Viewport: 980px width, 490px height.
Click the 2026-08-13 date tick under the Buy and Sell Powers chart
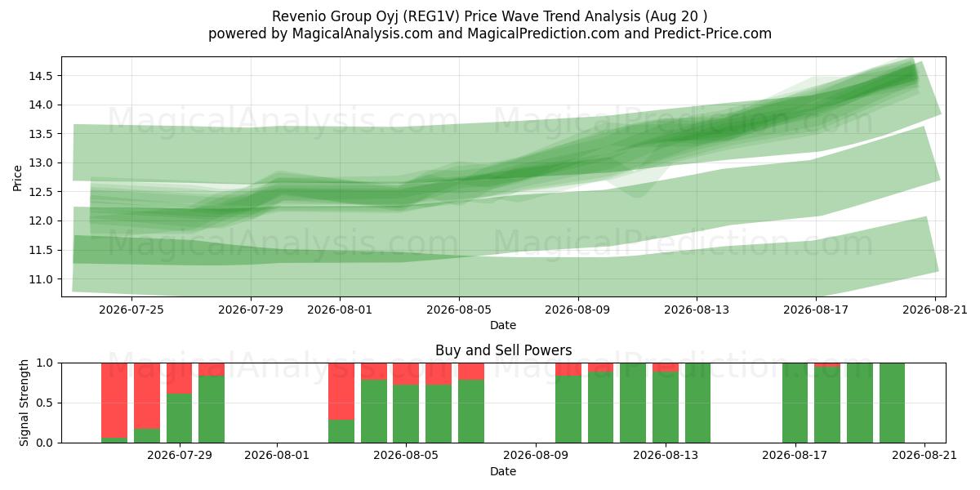(665, 456)
